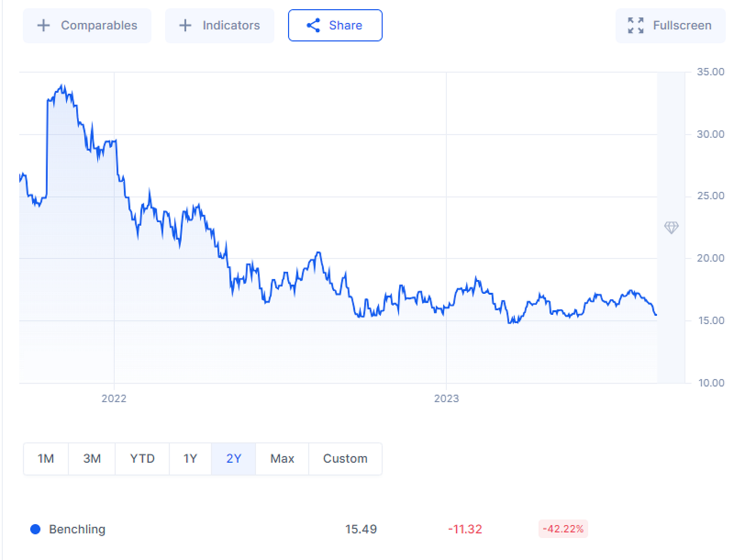Screen dimensions: 745x560
Task: Select the 1M time range
Action: (x=46, y=459)
